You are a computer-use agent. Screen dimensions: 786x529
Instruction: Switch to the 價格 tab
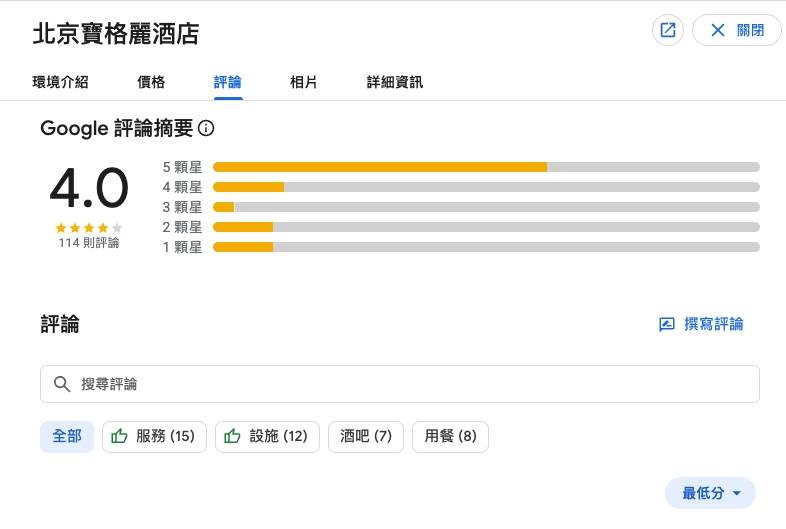[151, 82]
